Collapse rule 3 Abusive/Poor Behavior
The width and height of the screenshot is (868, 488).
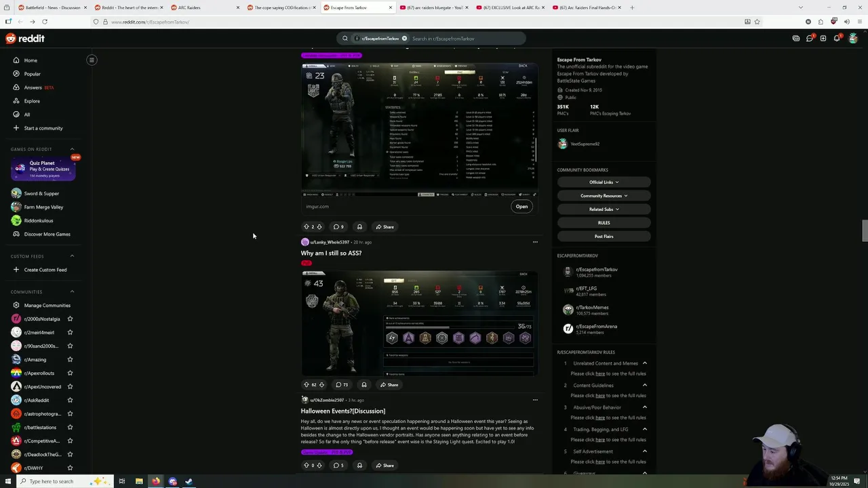coord(645,407)
